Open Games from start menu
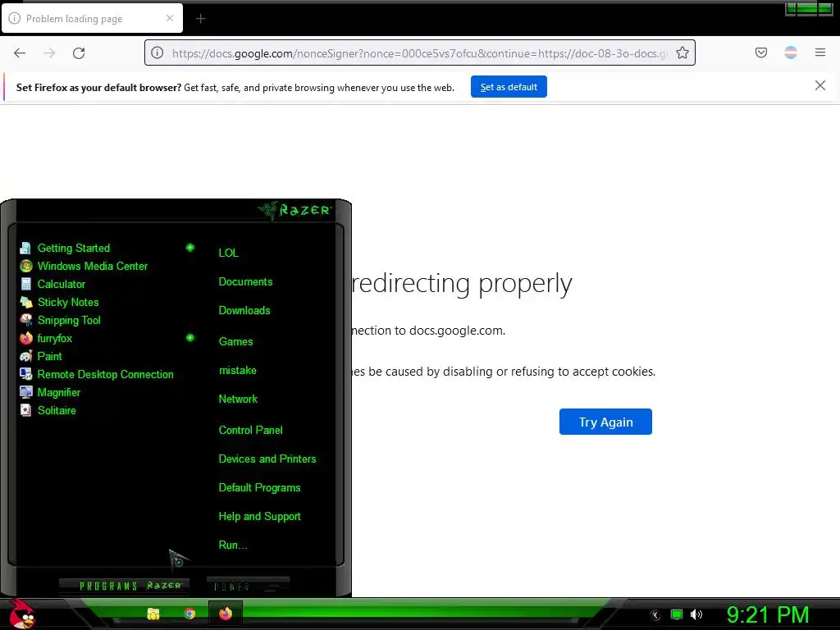The height and width of the screenshot is (630, 840). point(235,342)
